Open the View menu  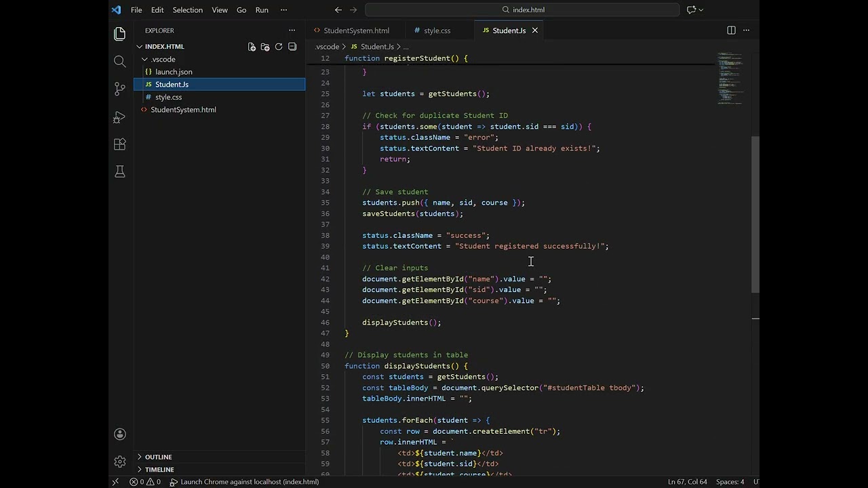tap(220, 9)
